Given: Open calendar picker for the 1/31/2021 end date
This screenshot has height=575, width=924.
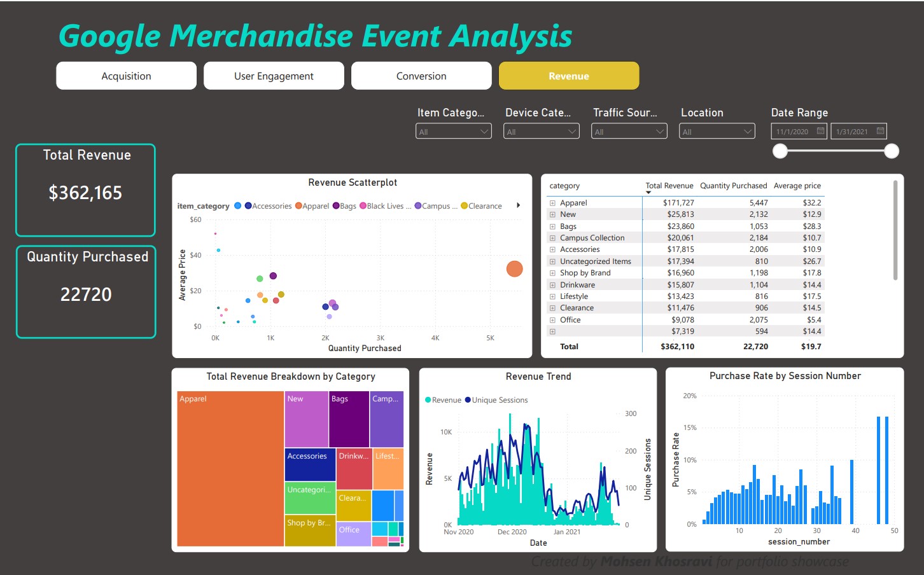Looking at the screenshot, I should [x=880, y=131].
